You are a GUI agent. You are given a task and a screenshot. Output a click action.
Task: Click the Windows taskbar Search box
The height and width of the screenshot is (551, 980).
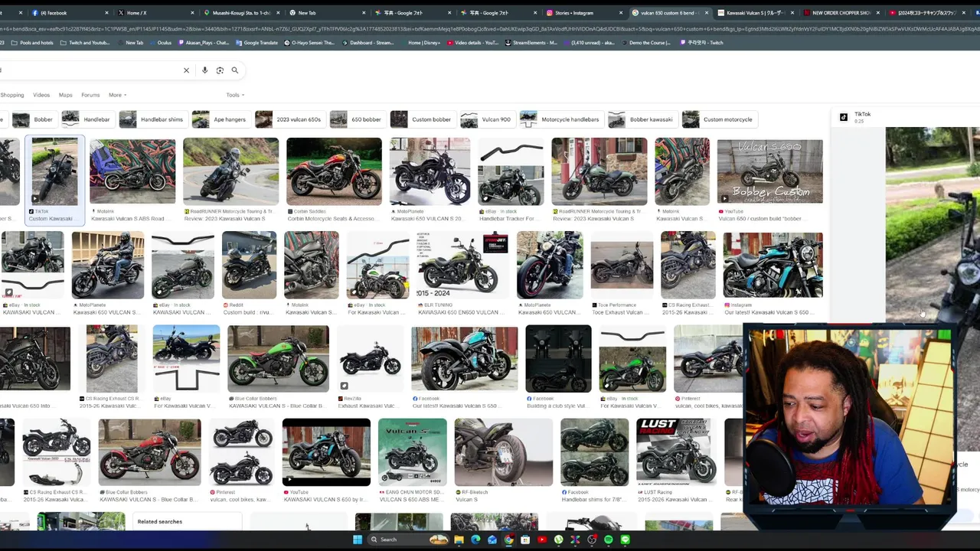[410, 540]
